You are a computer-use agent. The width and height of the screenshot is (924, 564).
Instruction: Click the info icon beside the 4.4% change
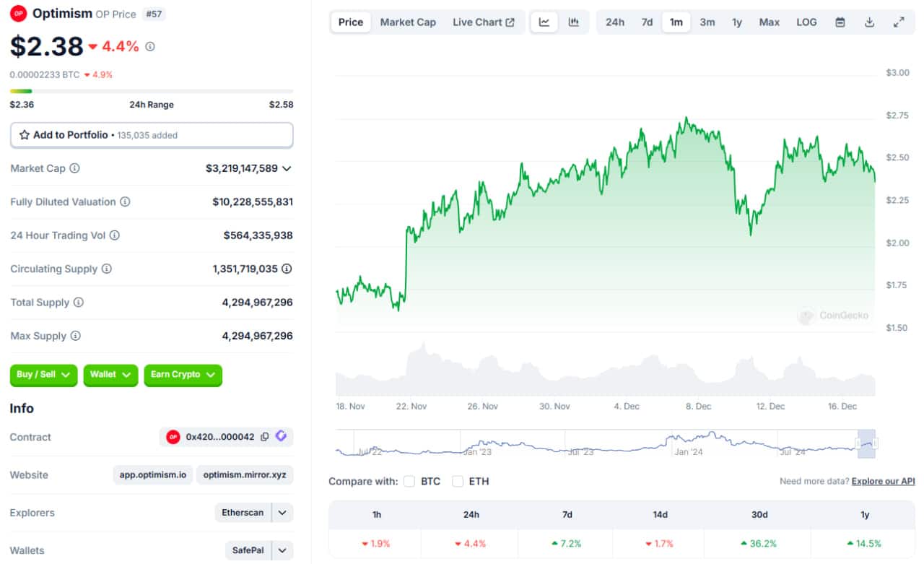click(150, 46)
